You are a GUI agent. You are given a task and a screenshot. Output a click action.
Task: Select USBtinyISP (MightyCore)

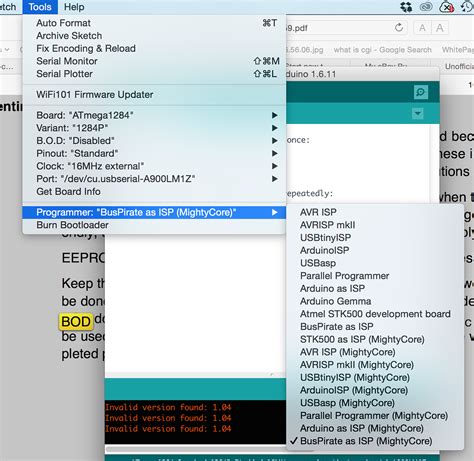(375, 377)
